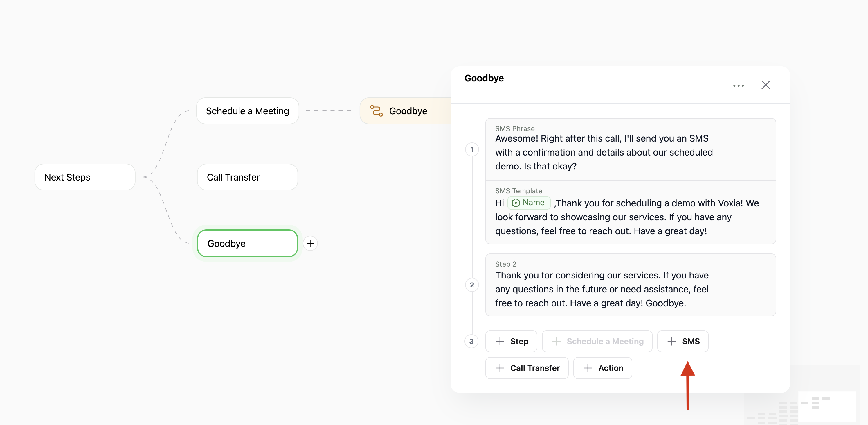Click the Name variable chip in the SMS Template
The height and width of the screenshot is (425, 868).
click(x=529, y=203)
